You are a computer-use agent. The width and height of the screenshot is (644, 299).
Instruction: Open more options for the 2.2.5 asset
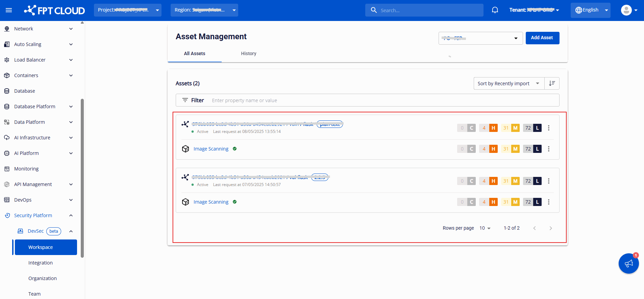point(549,181)
